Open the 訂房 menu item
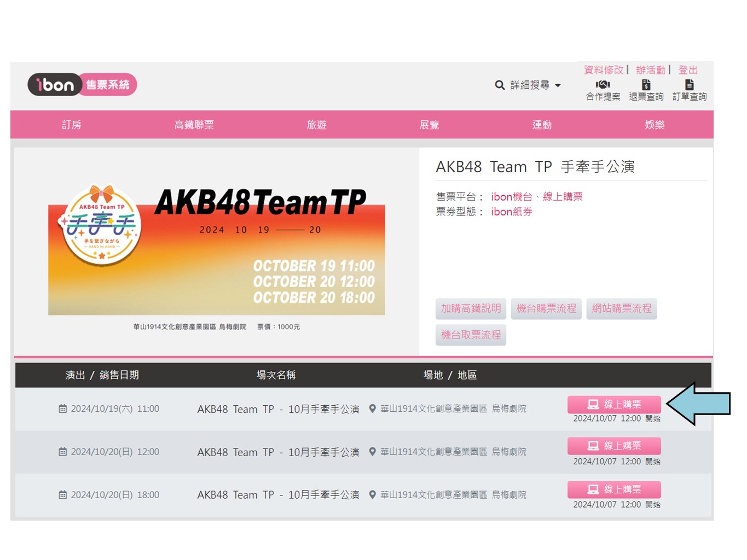The image size is (747, 560). (72, 125)
